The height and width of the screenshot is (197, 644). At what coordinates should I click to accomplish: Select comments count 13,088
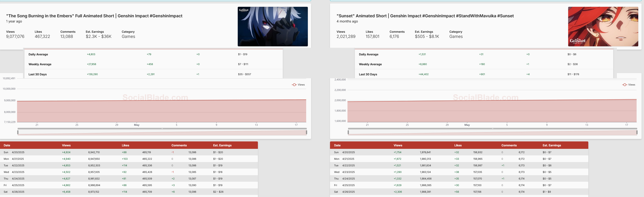pyautogui.click(x=67, y=37)
